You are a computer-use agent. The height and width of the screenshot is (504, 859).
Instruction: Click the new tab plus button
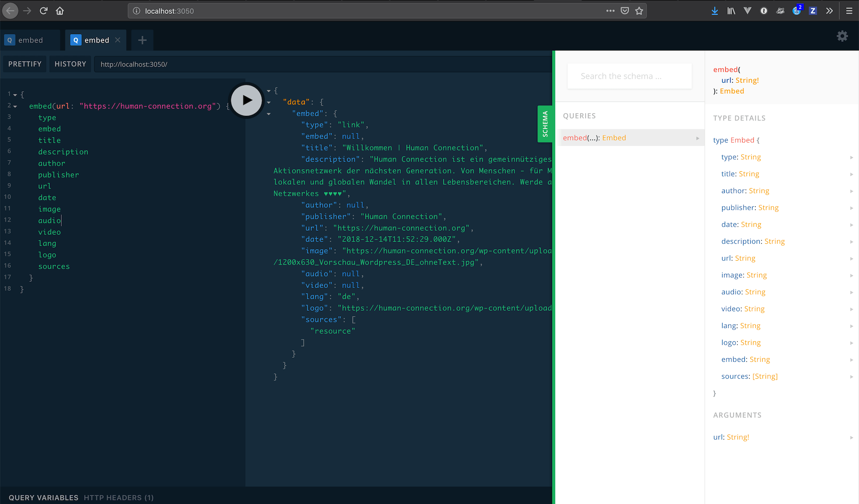pos(142,40)
